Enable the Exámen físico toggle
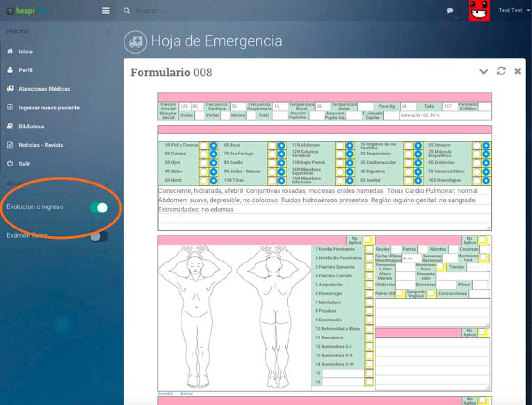The width and height of the screenshot is (532, 405). [99, 236]
